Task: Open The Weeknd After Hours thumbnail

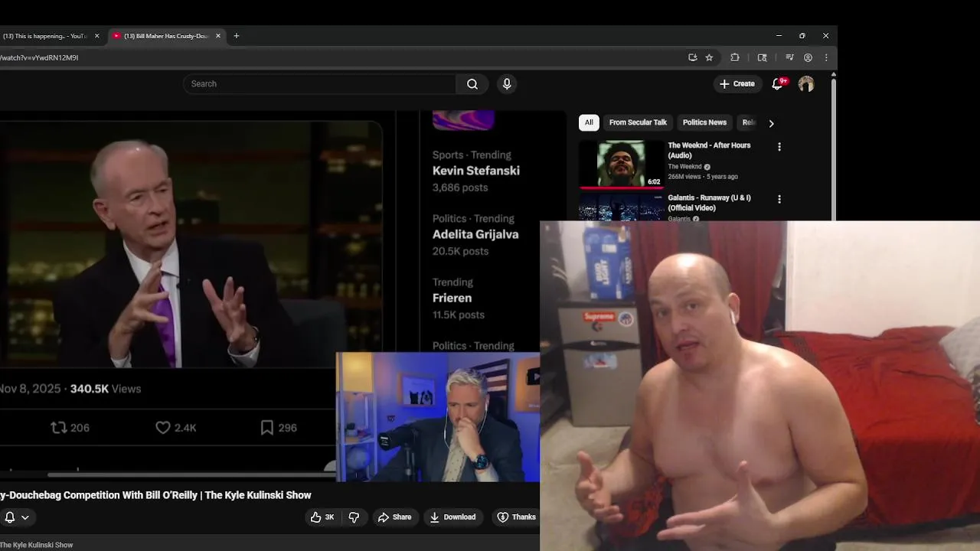Action: (621, 164)
